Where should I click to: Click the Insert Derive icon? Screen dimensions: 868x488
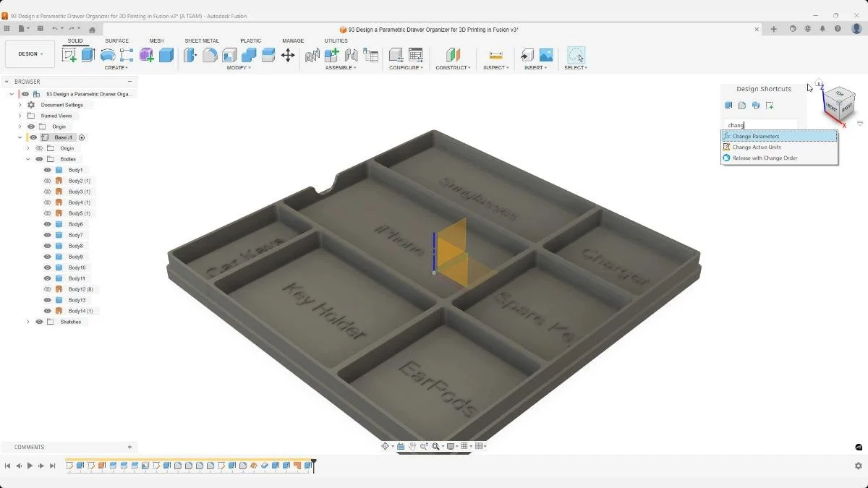pyautogui.click(x=527, y=55)
